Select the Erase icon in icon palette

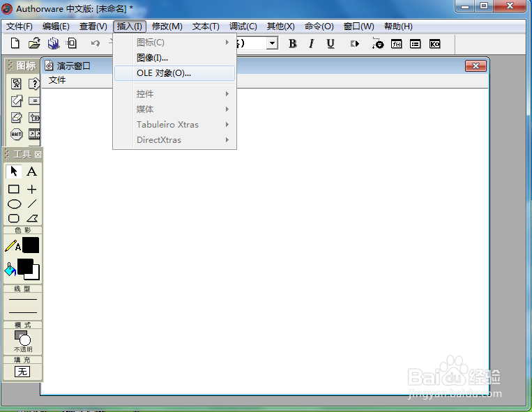coord(16,117)
